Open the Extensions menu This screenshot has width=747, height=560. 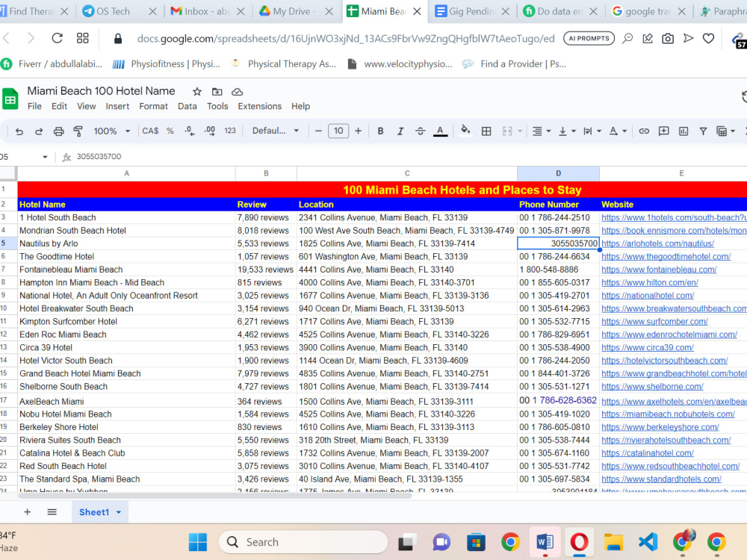click(x=260, y=106)
